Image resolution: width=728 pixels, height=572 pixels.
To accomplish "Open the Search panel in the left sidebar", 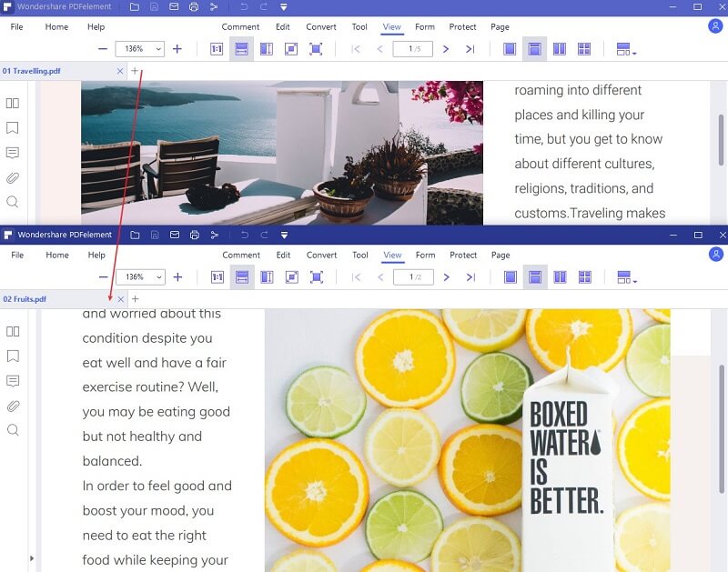I will (x=13, y=202).
